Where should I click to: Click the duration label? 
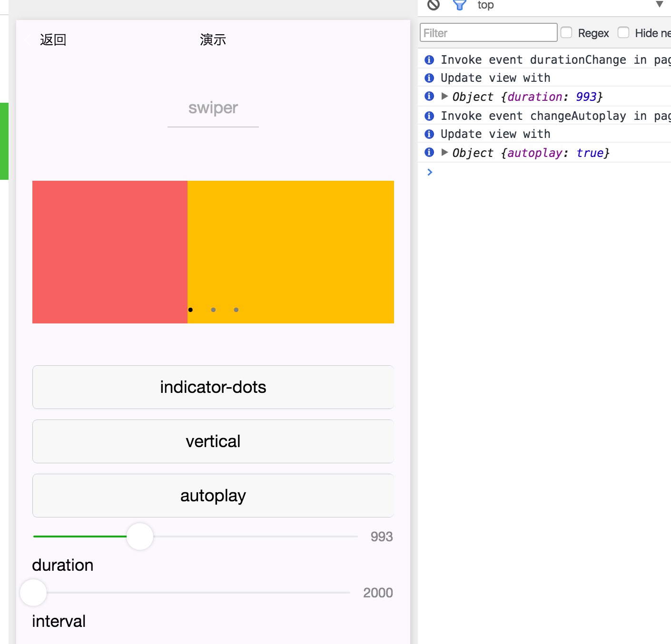[x=63, y=565]
